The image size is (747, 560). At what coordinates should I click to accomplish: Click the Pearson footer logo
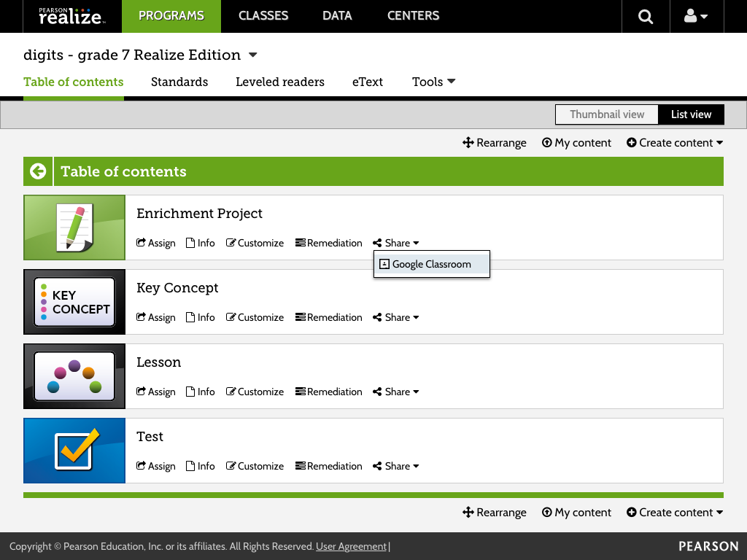click(x=708, y=546)
